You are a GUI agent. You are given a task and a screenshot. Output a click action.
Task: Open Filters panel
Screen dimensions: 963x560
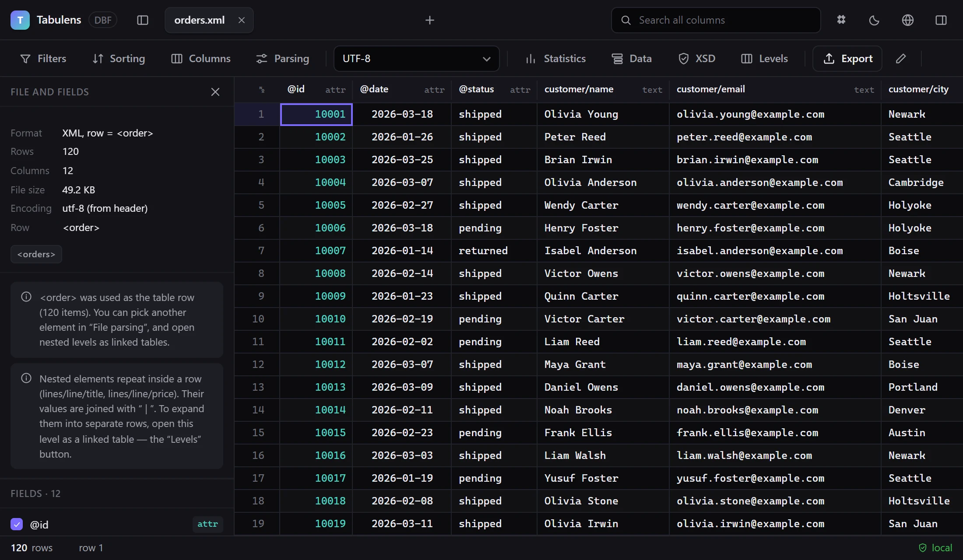[43, 59]
